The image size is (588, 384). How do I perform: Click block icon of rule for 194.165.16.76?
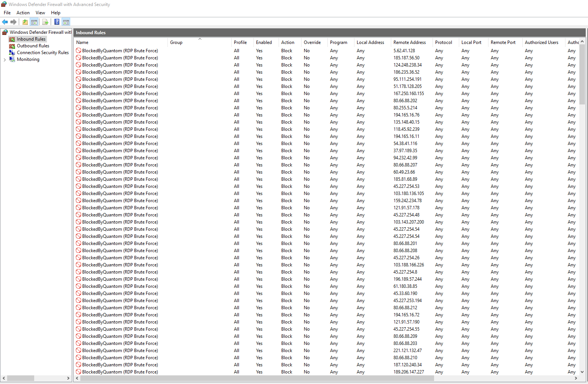[78, 115]
